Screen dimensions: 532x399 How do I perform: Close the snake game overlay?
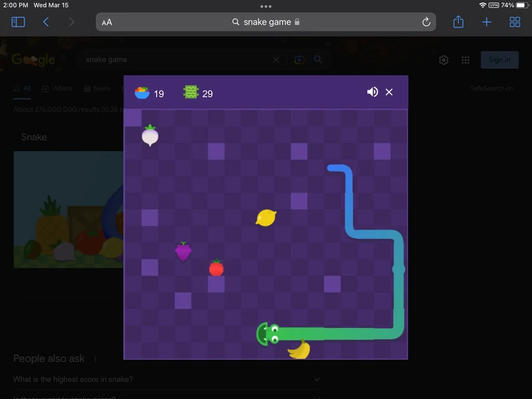click(x=389, y=92)
